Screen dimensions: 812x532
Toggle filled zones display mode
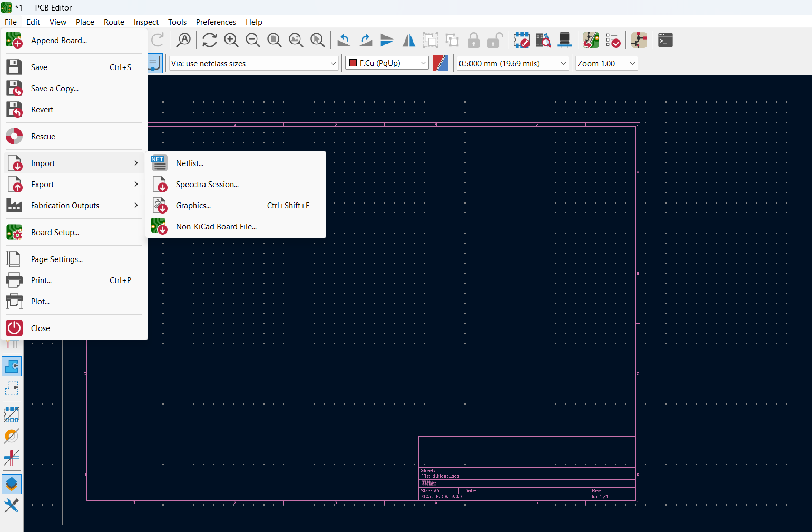point(12,366)
